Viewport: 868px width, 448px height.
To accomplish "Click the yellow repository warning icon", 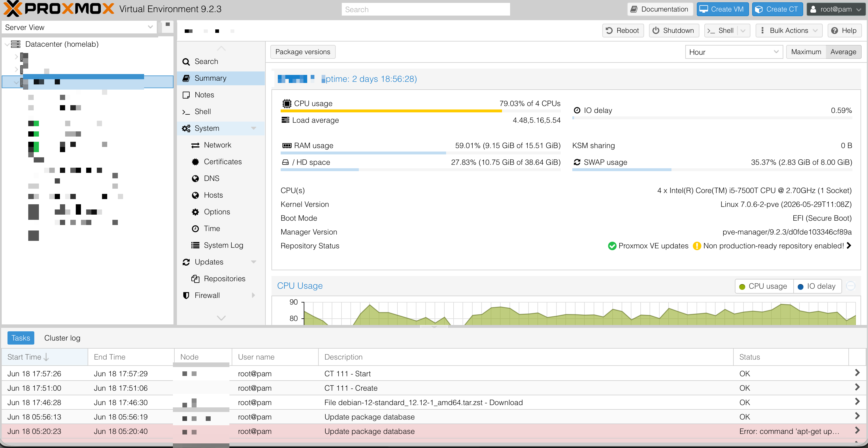I will pos(697,246).
